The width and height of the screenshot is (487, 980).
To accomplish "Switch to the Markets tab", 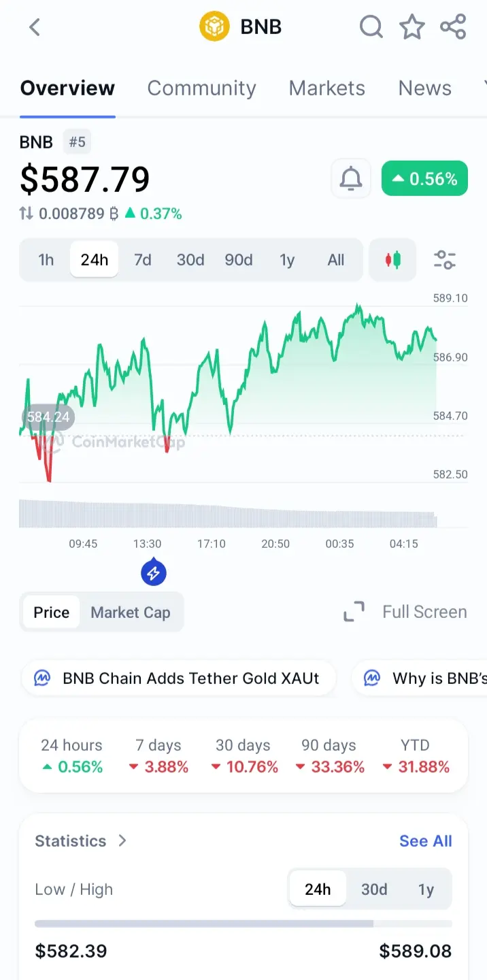I will click(x=326, y=88).
